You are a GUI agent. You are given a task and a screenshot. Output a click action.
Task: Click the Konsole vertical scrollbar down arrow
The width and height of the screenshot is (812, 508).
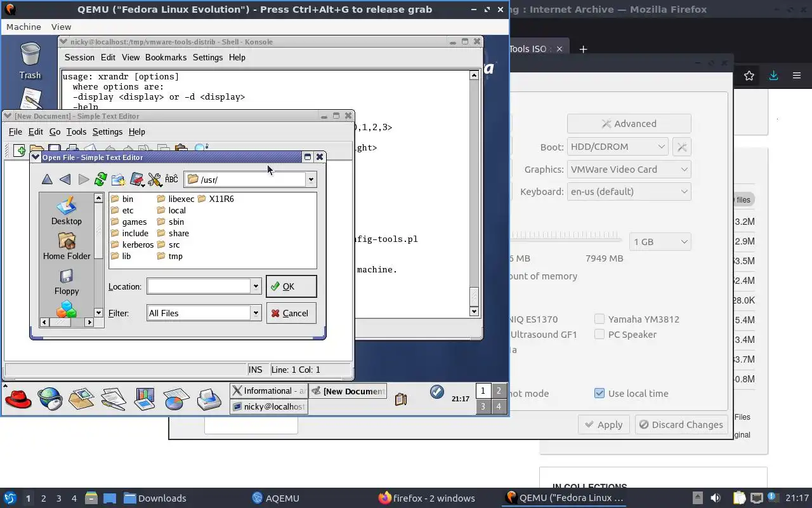(x=474, y=311)
